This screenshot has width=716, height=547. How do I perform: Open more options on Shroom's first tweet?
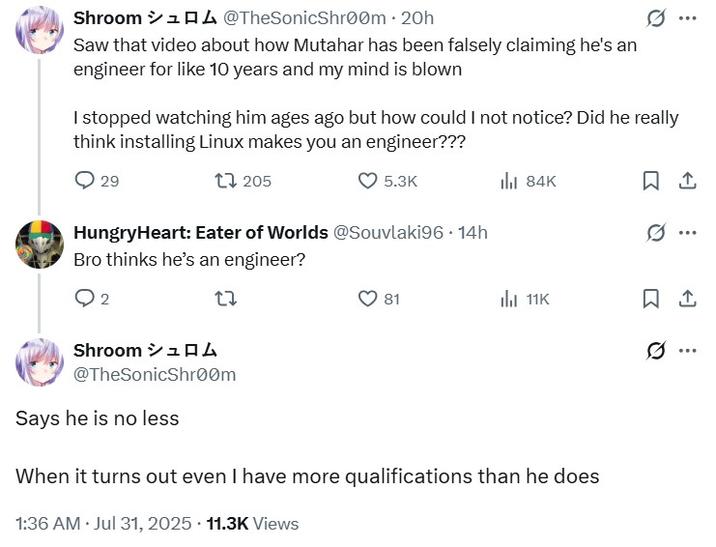(x=688, y=19)
